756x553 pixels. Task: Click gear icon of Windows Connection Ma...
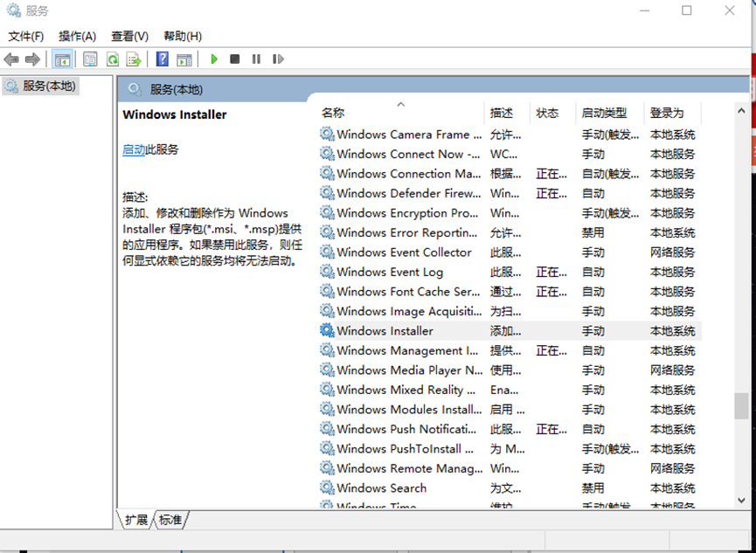327,173
